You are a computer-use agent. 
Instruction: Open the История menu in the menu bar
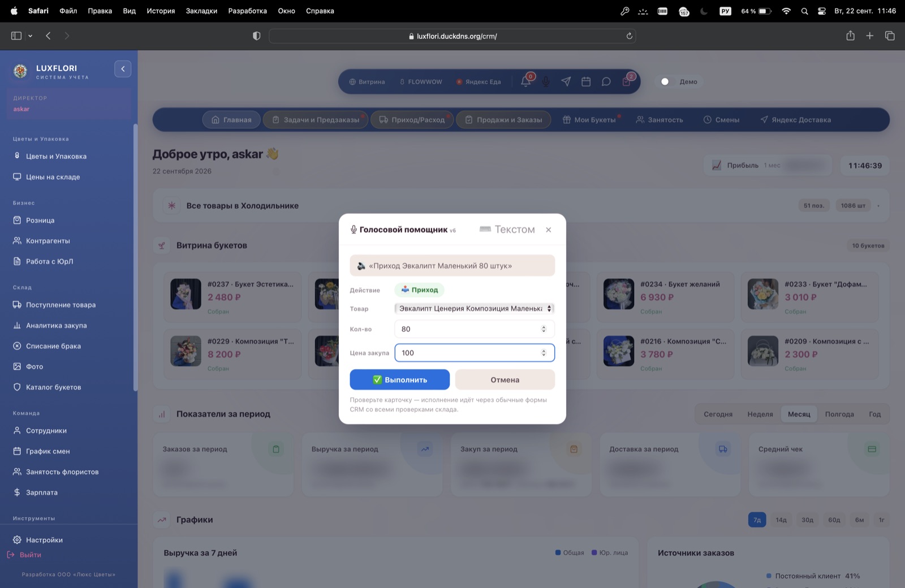pos(161,11)
